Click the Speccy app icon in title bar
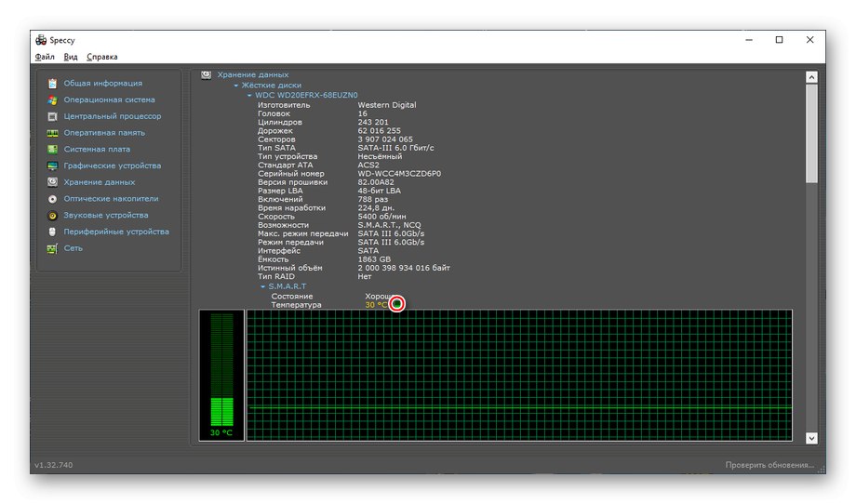 [x=41, y=40]
